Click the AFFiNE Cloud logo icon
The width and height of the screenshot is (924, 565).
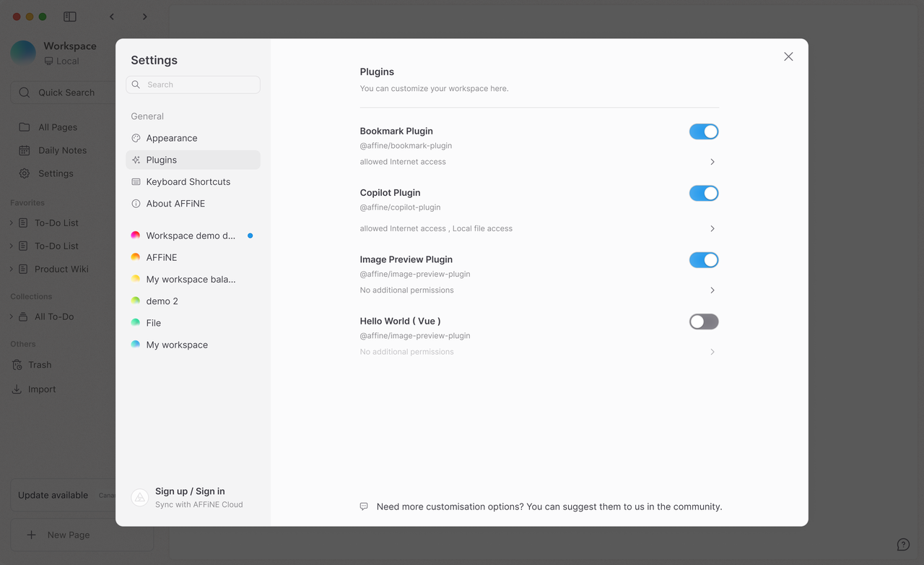point(140,497)
